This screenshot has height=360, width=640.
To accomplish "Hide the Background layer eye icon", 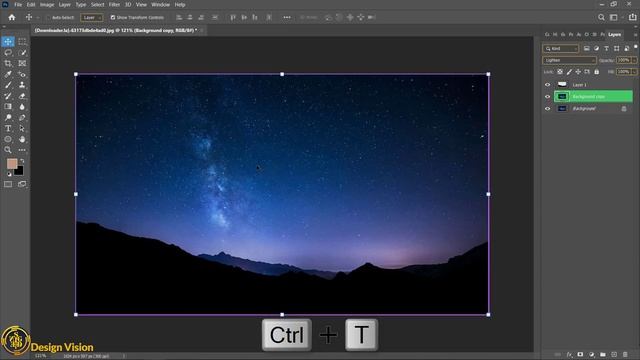I will point(548,109).
